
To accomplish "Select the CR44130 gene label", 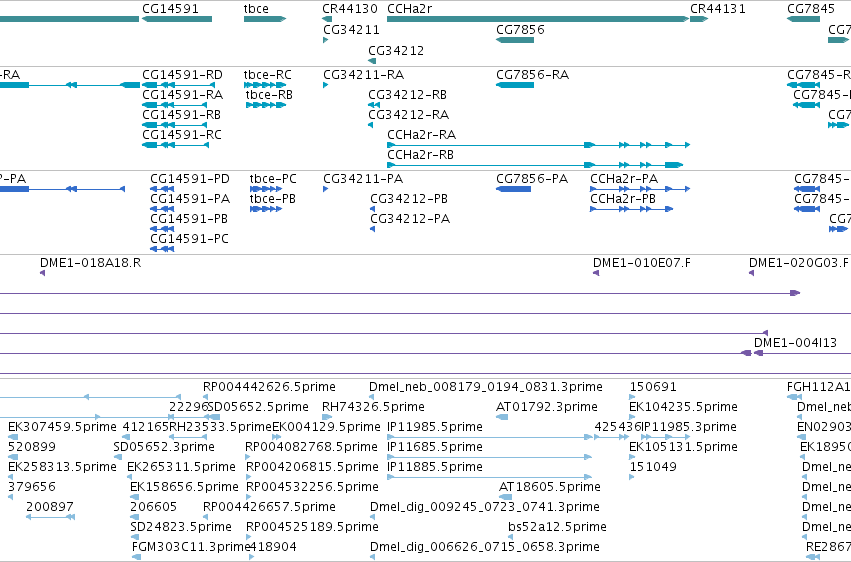I will tap(350, 9).
